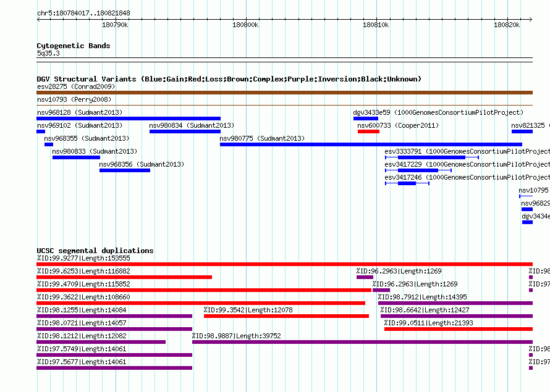Select the %ID:99.3622|Length:108660 duplication
This screenshot has width=550, height=392.
(x=201, y=303)
